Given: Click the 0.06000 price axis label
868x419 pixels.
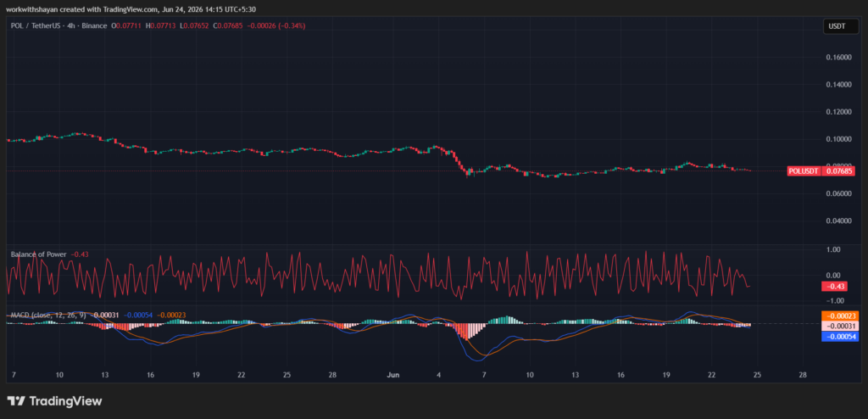Looking at the screenshot, I should click(839, 193).
